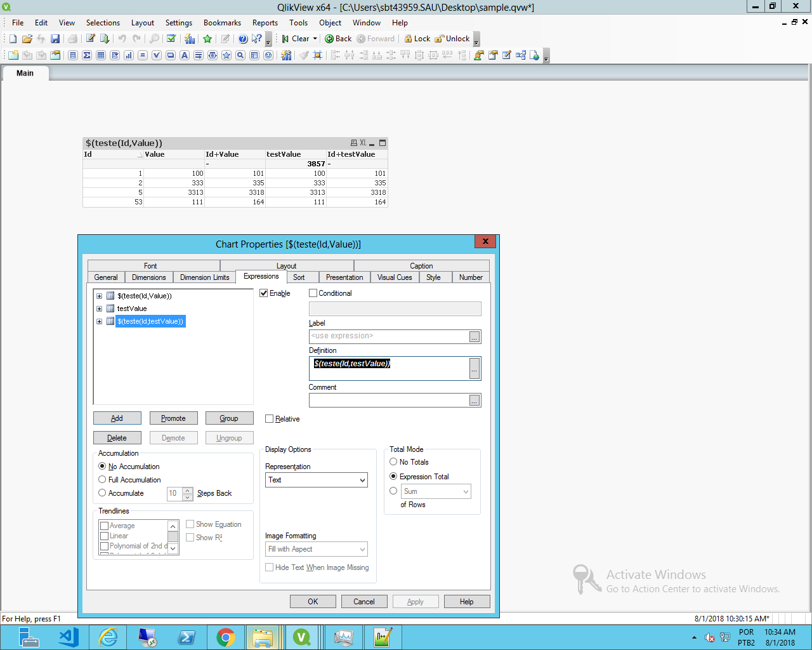The height and width of the screenshot is (650, 812).
Task: Select the Full Accumulation radio button
Action: pos(102,480)
